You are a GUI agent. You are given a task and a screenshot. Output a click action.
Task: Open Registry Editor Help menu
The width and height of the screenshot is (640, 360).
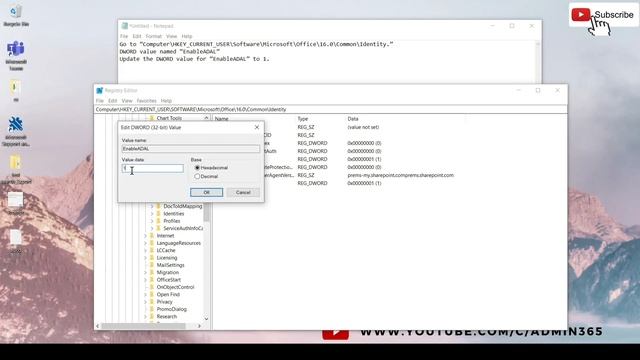pos(166,100)
